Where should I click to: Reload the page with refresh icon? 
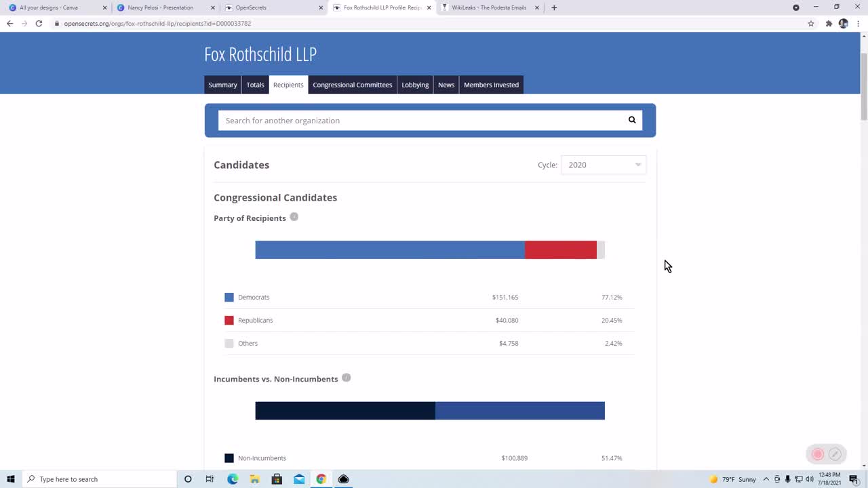point(39,23)
